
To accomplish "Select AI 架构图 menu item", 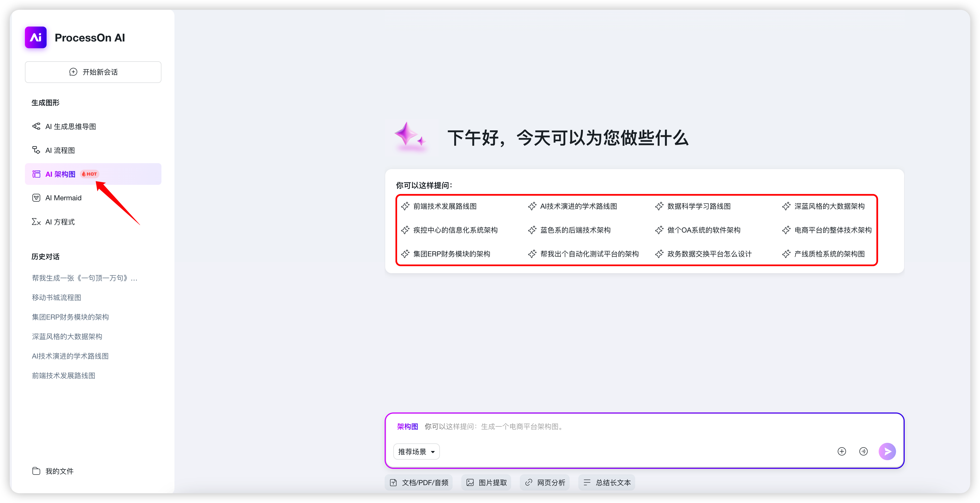I will point(93,174).
